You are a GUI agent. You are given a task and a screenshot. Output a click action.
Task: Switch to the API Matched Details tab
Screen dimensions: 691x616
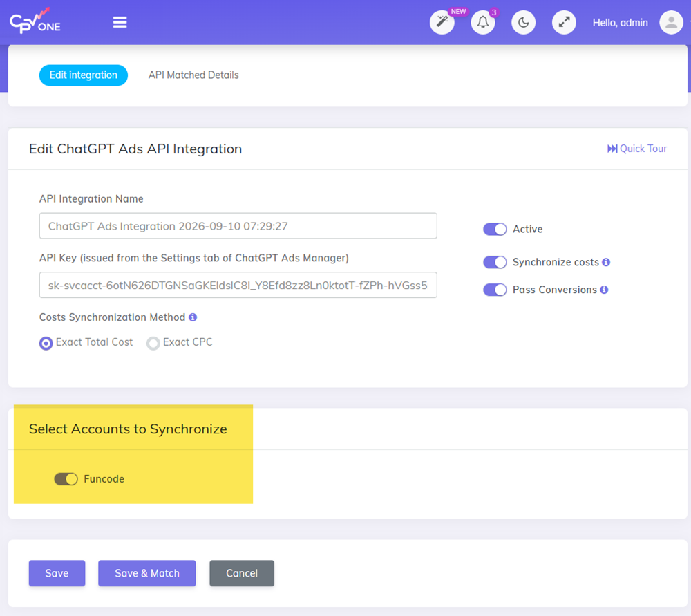pos(193,75)
